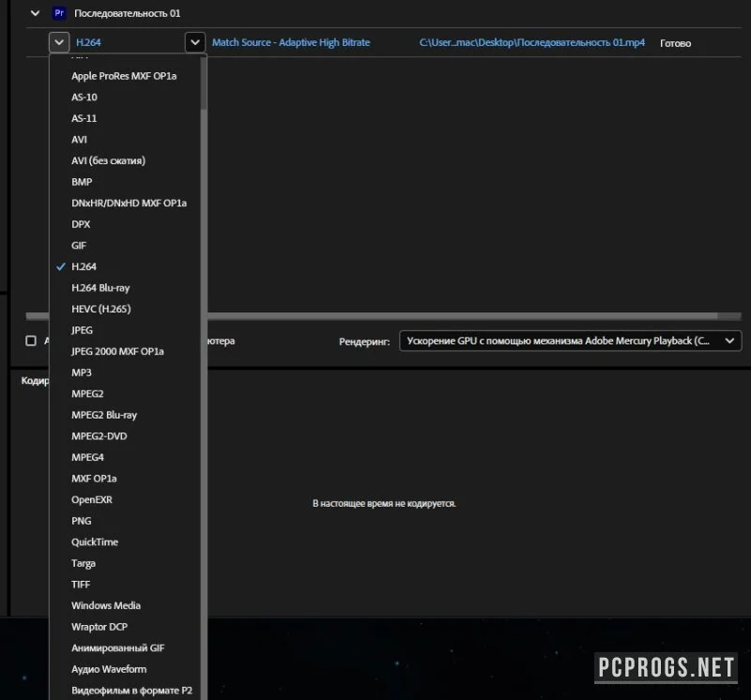Select JPEG format
Screen dimensions: 751x700
click(x=82, y=330)
